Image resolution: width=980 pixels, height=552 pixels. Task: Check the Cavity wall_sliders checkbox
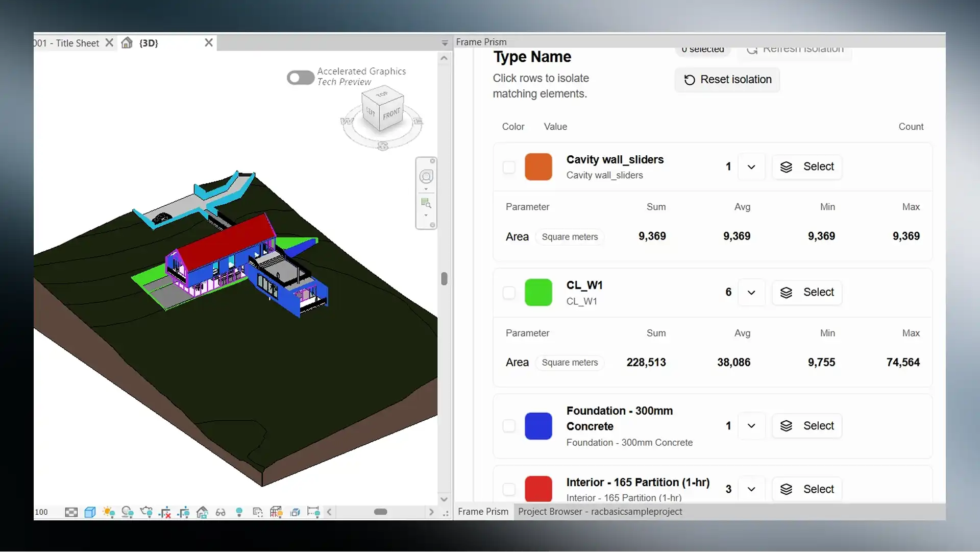tap(509, 167)
